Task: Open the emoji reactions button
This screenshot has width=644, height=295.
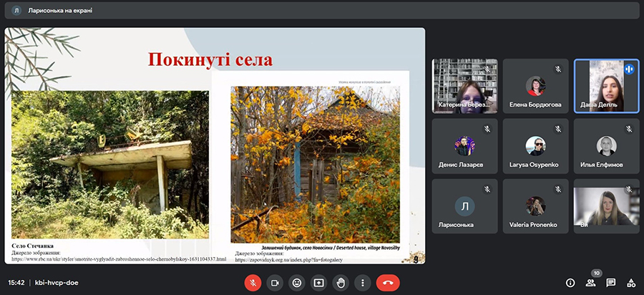Action: [x=296, y=283]
